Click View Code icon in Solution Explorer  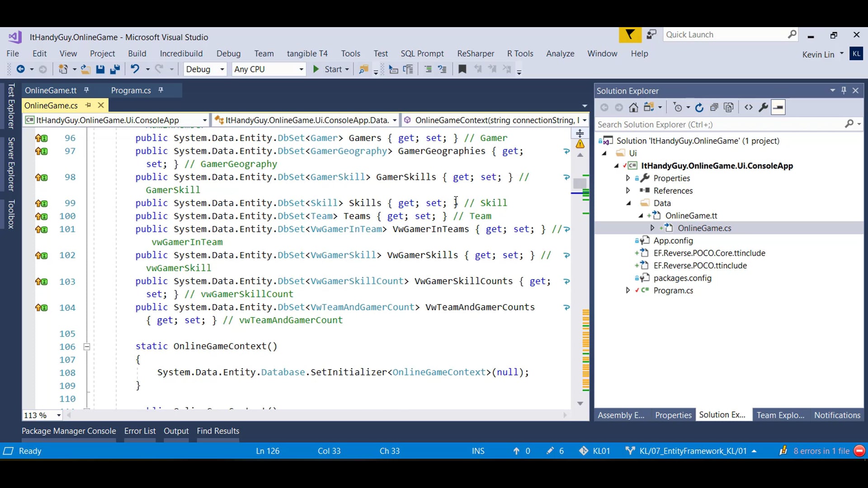click(x=749, y=108)
